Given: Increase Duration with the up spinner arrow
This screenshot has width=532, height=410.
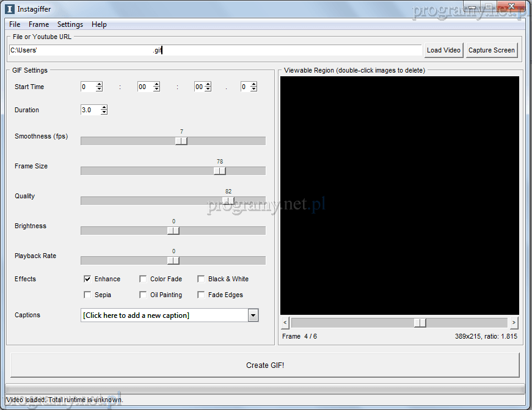Looking at the screenshot, I should tap(104, 107).
